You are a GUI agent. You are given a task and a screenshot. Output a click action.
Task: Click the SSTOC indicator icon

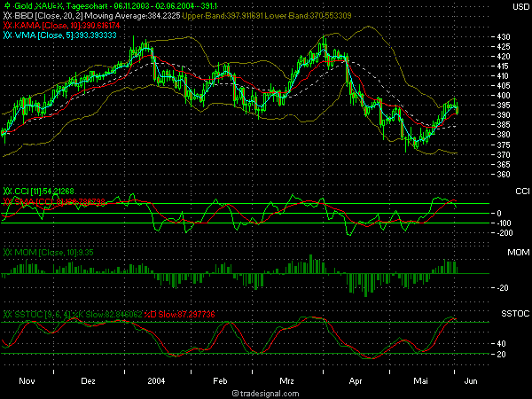tap(8, 315)
